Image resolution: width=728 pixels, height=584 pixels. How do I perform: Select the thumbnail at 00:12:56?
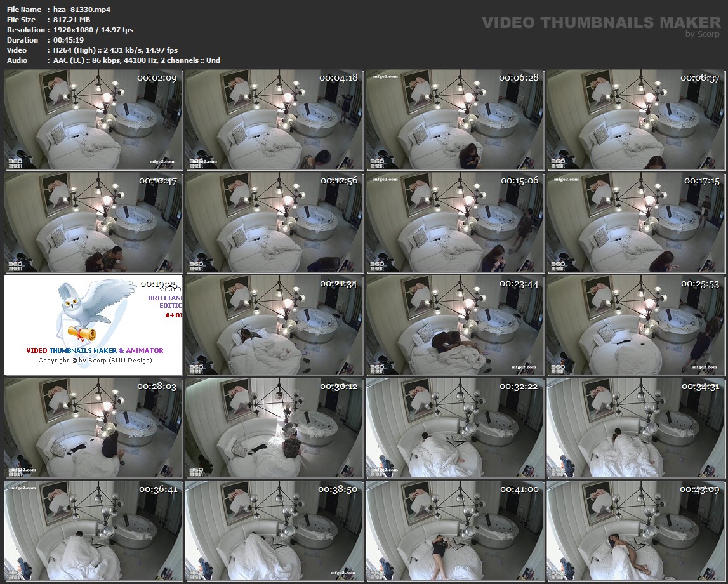coord(274,222)
